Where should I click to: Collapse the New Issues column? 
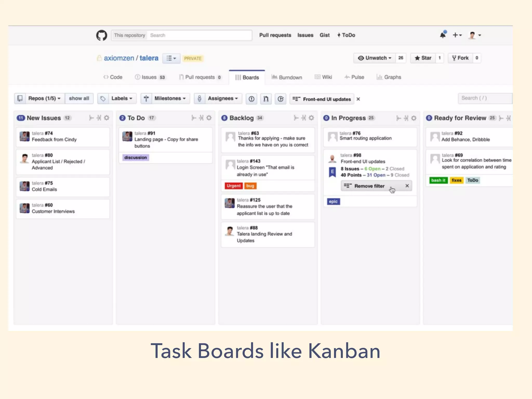99,118
